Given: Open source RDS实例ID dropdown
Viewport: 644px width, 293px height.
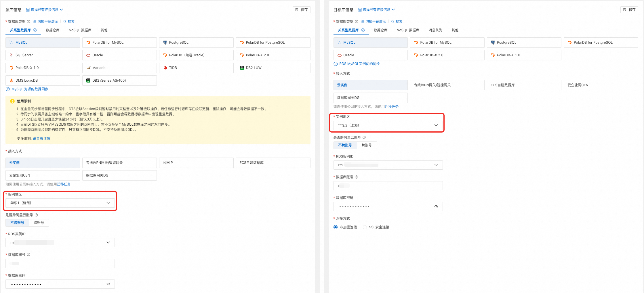Looking at the screenshot, I should [60, 243].
